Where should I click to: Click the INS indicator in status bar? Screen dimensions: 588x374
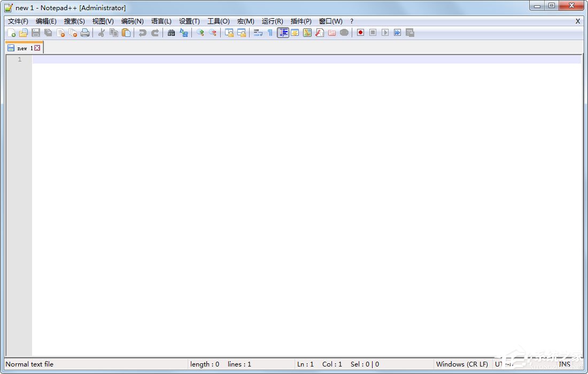pyautogui.click(x=565, y=364)
